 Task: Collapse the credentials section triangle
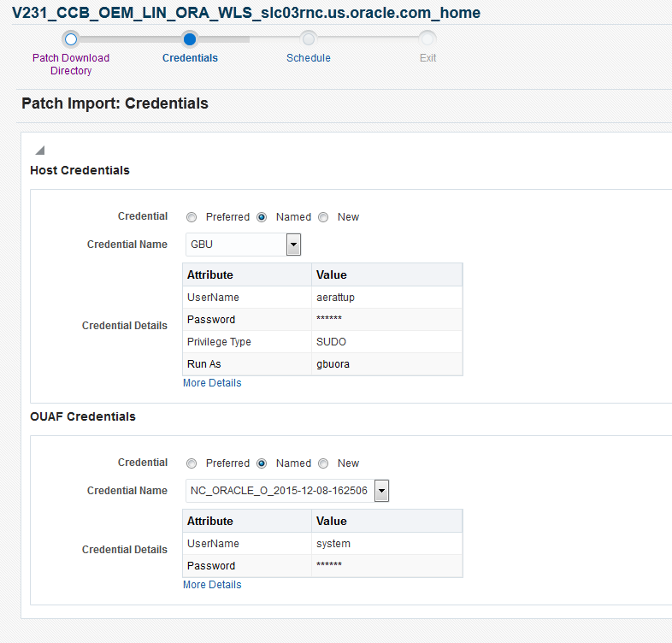pos(39,150)
